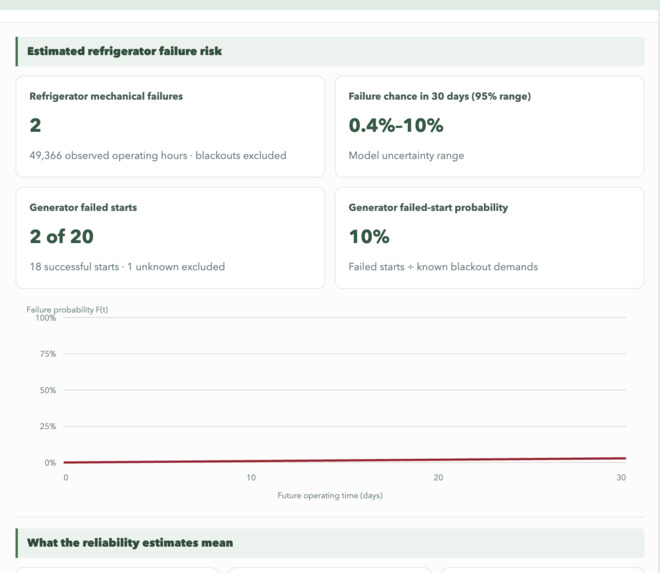Viewport: 660px width, 573px height.
Task: Select the 'Generator failed-start probability' label
Action: tap(428, 208)
